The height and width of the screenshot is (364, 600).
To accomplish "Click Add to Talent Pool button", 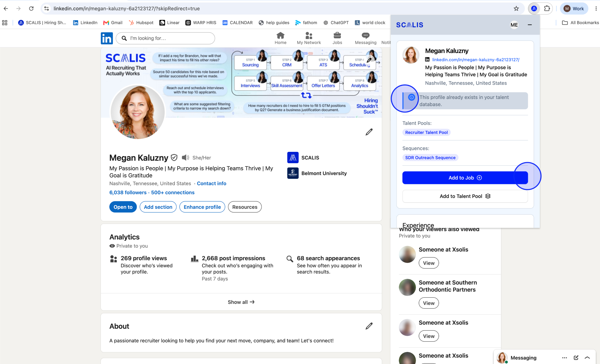I will click(465, 196).
